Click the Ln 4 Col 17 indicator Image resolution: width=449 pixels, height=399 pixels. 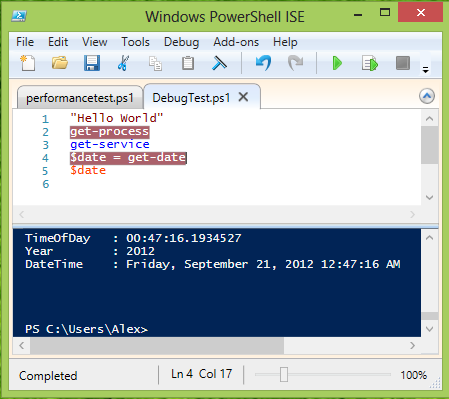(x=201, y=374)
